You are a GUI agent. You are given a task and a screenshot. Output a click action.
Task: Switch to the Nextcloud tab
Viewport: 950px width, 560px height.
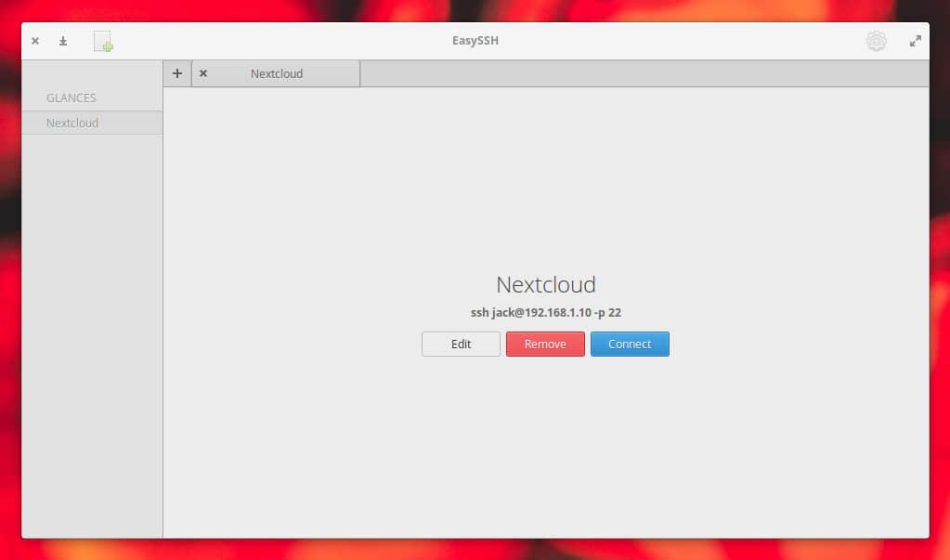coord(277,73)
